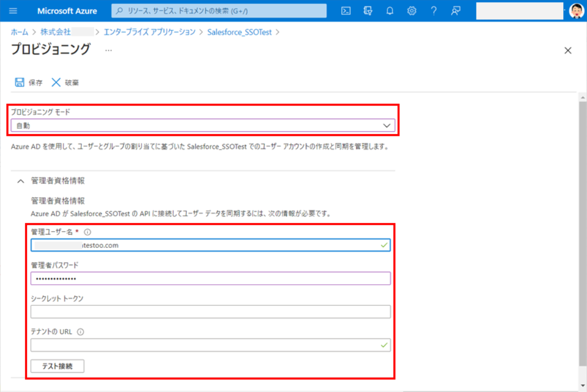The height and width of the screenshot is (392, 587).
Task: Show info tooltip for テナントの URL
Action: click(81, 332)
